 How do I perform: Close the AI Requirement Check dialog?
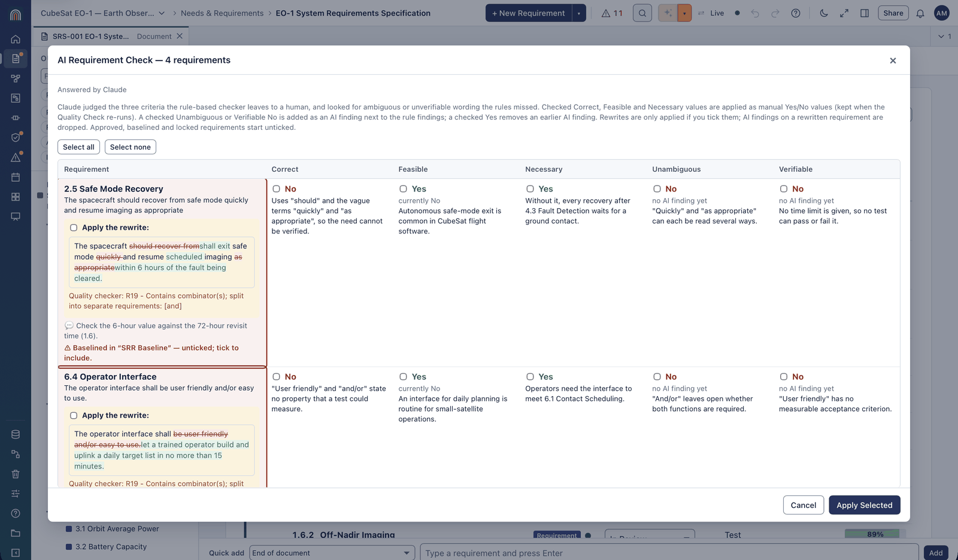coord(893,60)
